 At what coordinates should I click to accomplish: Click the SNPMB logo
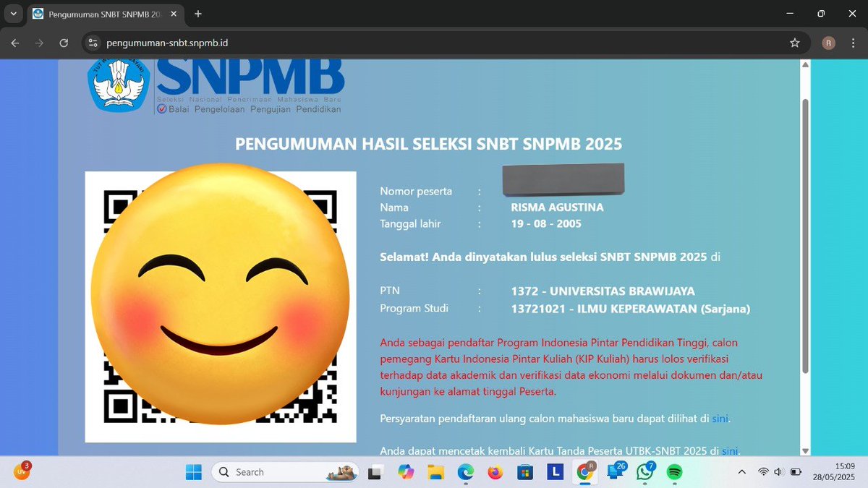(x=216, y=85)
